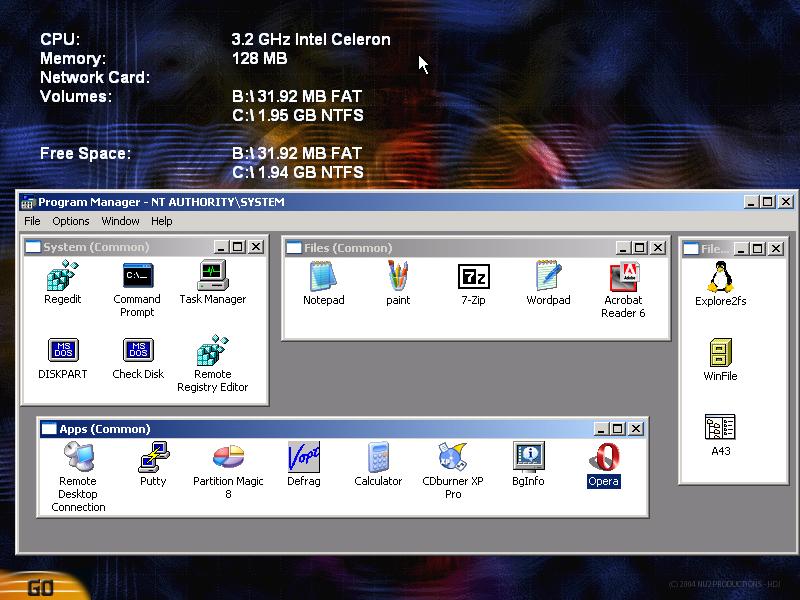The height and width of the screenshot is (600, 800).
Task: Click the Explore2fs penguin icon
Action: [x=720, y=277]
